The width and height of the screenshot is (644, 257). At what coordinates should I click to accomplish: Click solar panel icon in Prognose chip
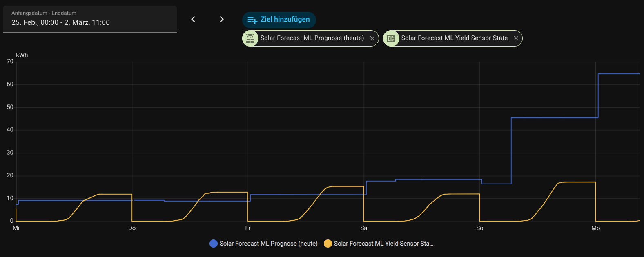(250, 38)
